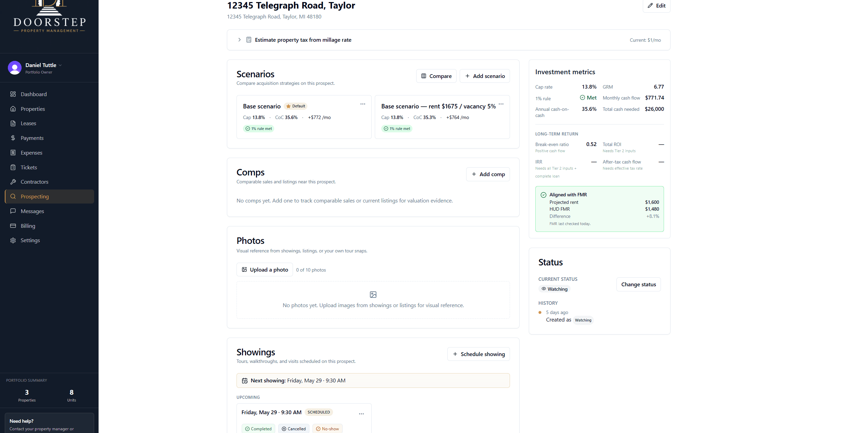This screenshot has width=868, height=433.
Task: Click the Tickets clipboard icon
Action: [x=13, y=167]
